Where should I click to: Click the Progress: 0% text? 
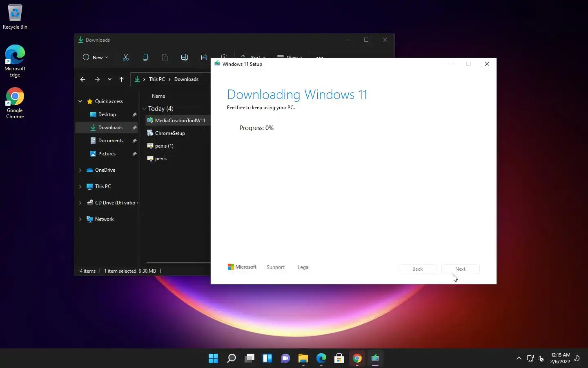(256, 128)
